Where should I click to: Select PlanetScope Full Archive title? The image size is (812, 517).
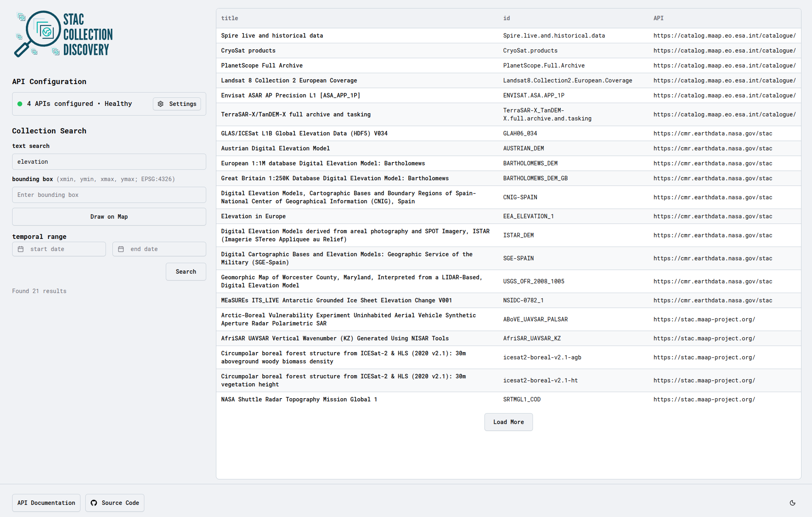tap(262, 65)
